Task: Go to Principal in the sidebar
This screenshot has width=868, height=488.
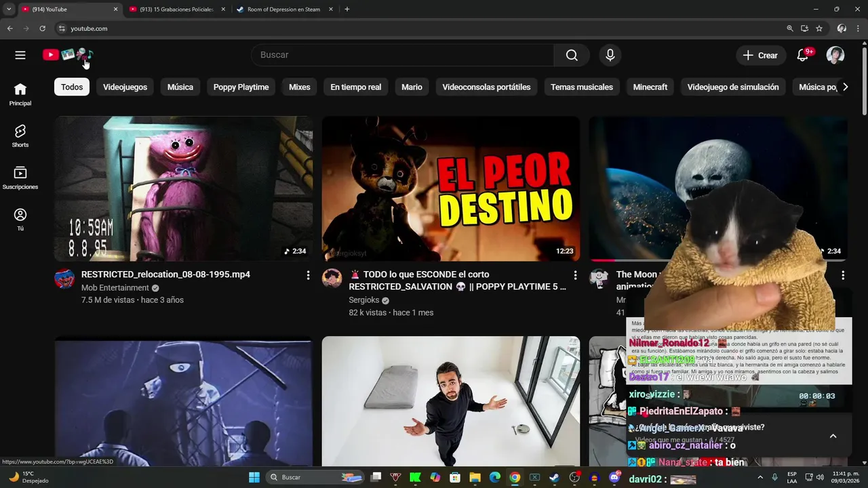Action: tap(20, 94)
